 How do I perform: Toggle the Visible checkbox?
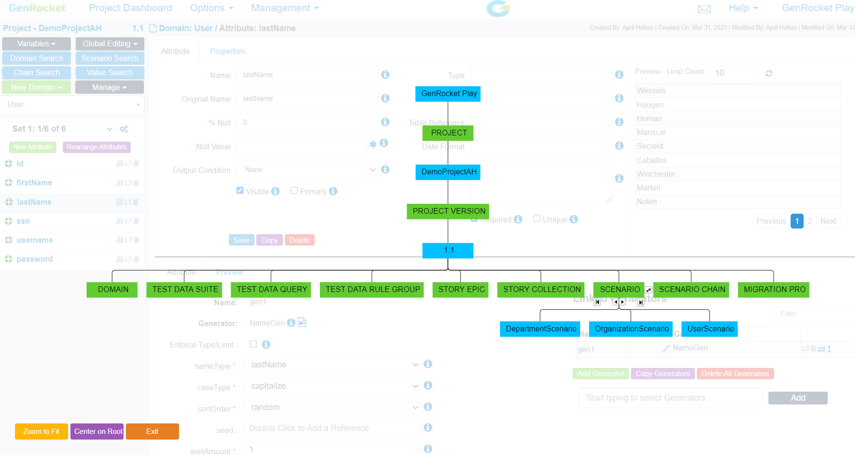(240, 190)
